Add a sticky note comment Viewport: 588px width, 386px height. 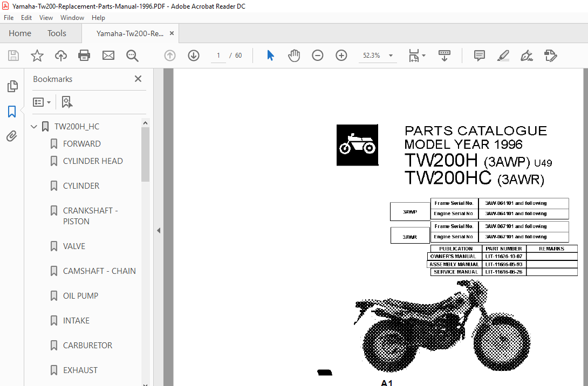479,56
